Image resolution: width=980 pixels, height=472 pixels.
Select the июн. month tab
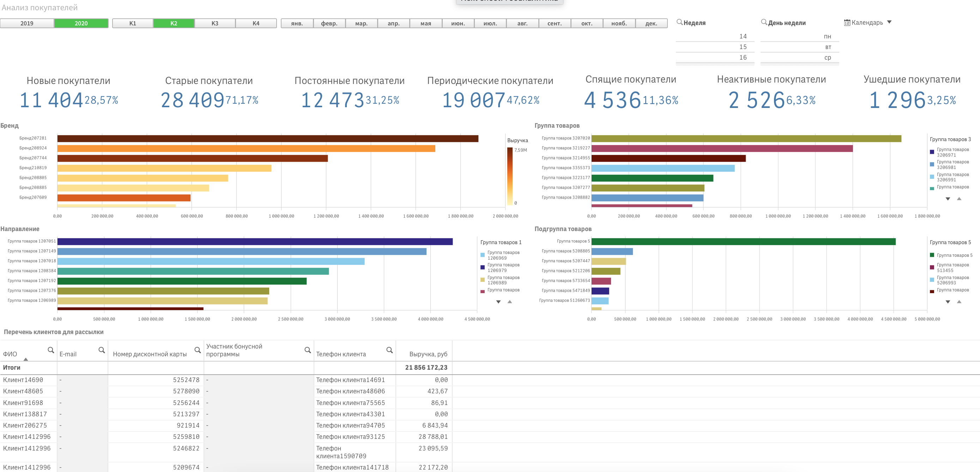(x=458, y=23)
